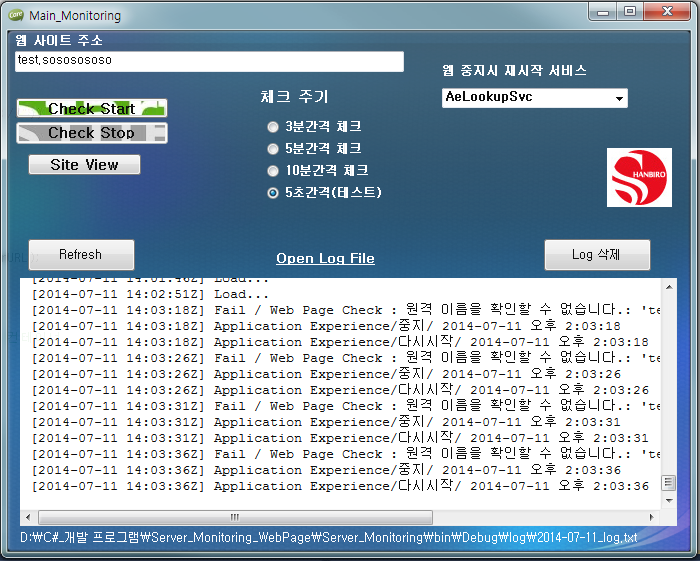Screen dimensions: 700x561
Task: Close the Main_Monitoring window
Action: [667, 12]
